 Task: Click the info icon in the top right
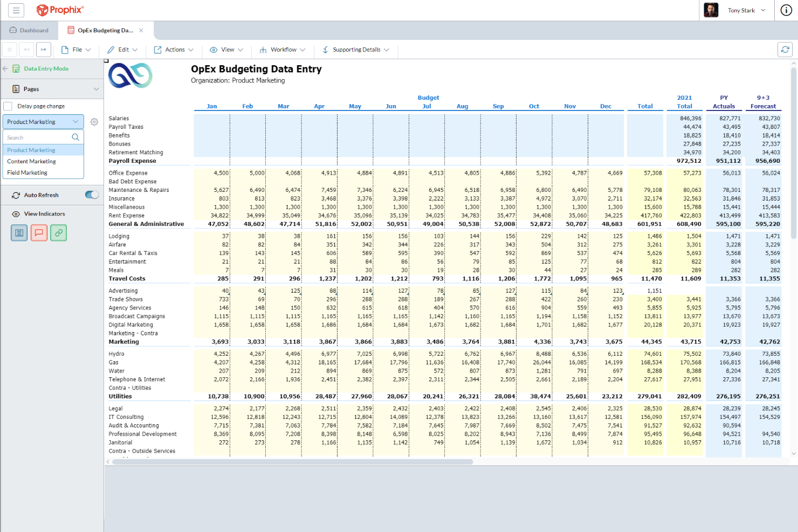pyautogui.click(x=786, y=10)
